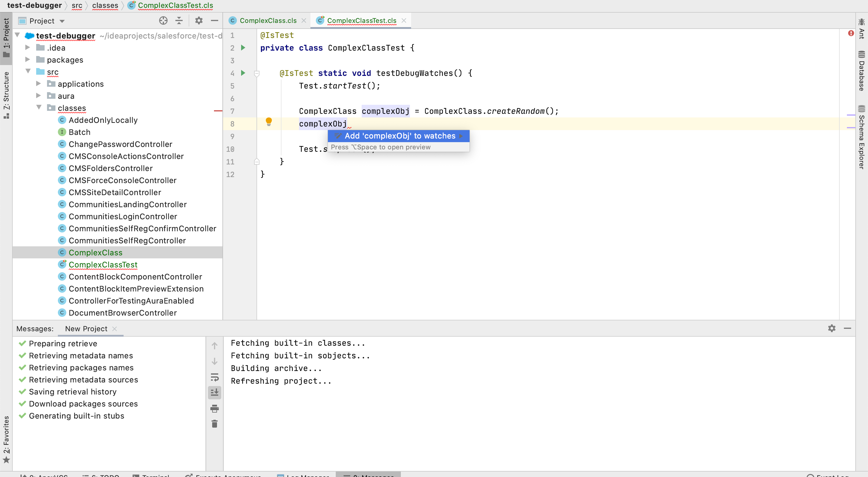This screenshot has height=477, width=868.
Task: Open submenu arrow of watches intention
Action: coord(461,136)
